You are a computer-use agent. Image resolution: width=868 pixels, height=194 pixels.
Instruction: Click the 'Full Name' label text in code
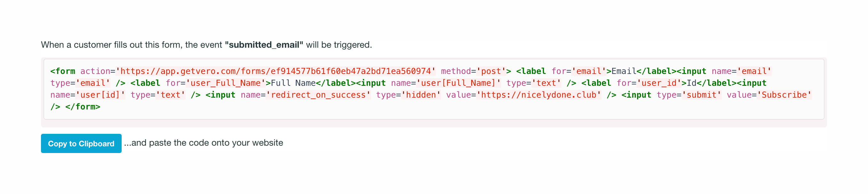click(x=293, y=83)
